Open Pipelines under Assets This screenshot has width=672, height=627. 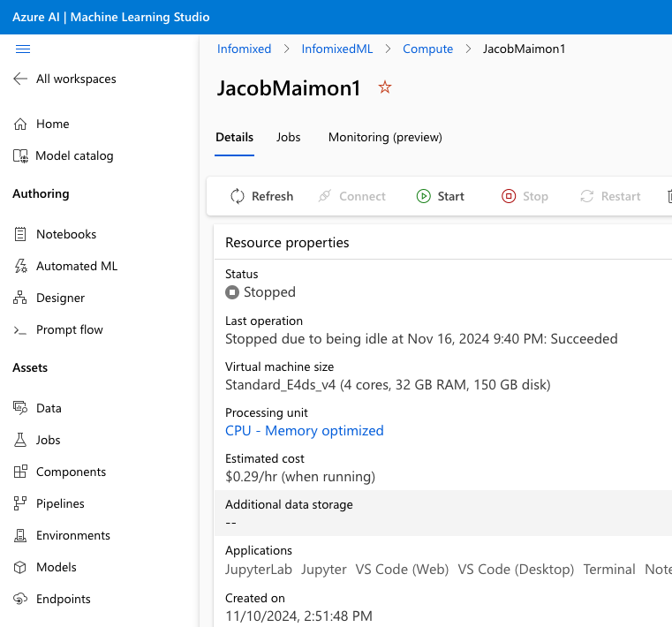coord(60,503)
